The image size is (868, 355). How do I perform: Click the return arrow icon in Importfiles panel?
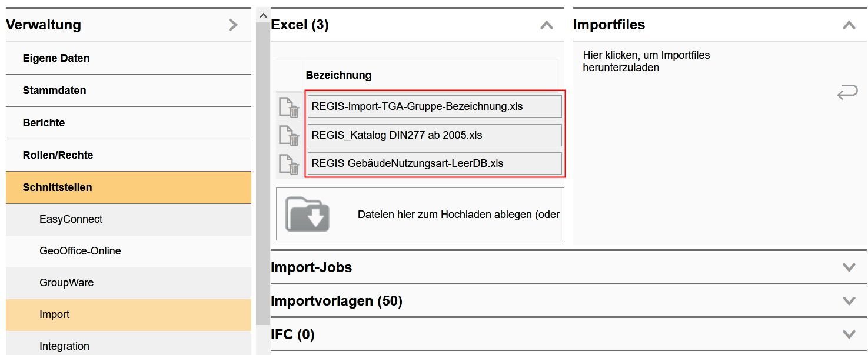(x=847, y=92)
